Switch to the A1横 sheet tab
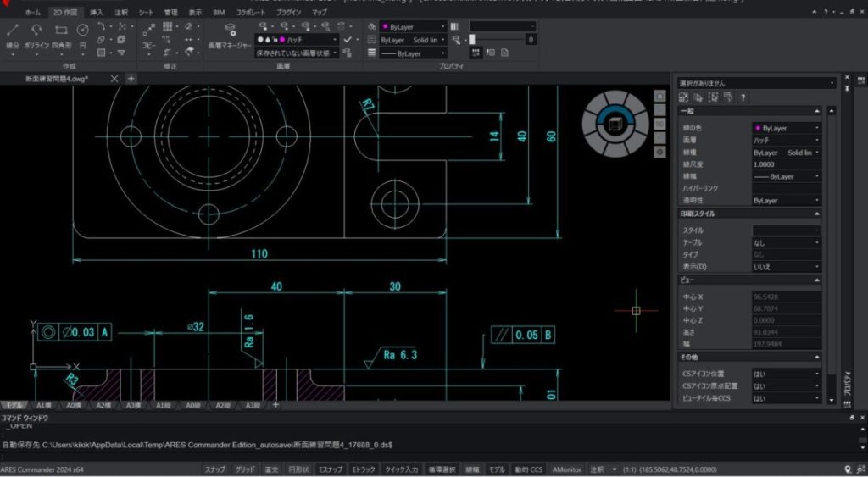The width and height of the screenshot is (868, 477). [44, 406]
